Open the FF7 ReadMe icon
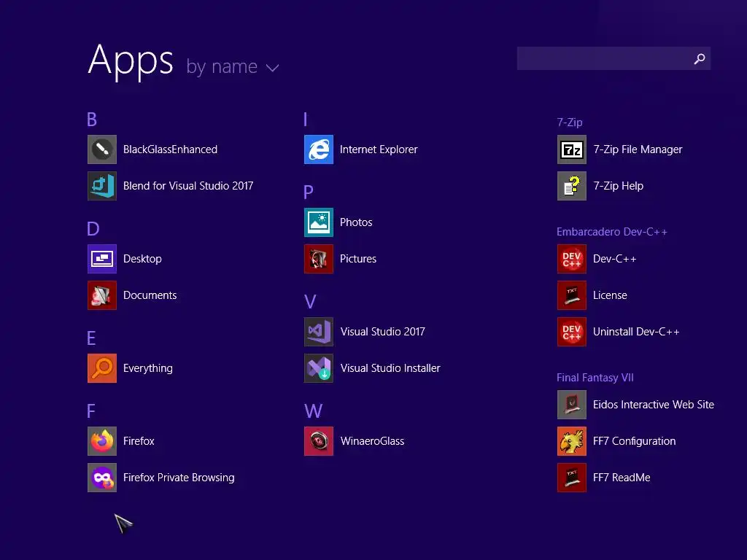The image size is (747, 560). [x=572, y=478]
